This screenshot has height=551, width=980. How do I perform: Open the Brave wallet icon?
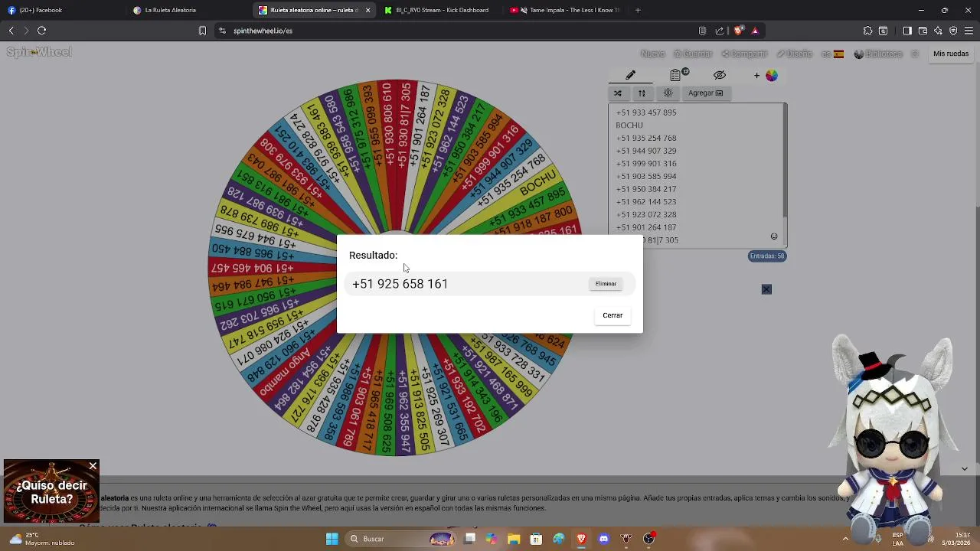tap(923, 31)
